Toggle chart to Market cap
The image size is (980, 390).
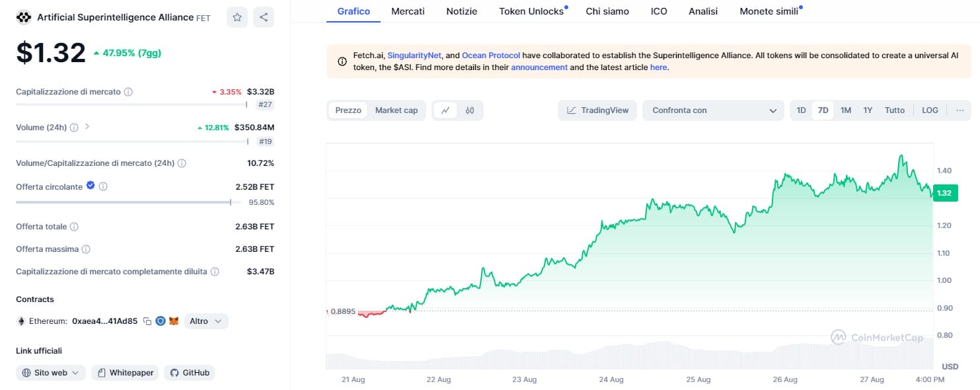point(396,110)
